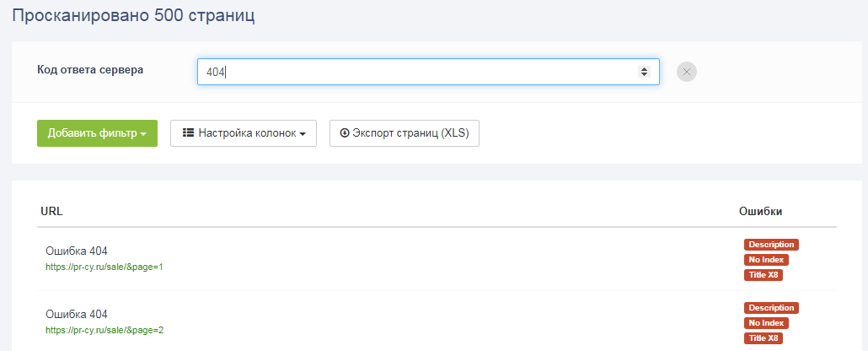Click the Title X8 badge in the second row
Screen dimensions: 868x351
pyautogui.click(x=764, y=338)
